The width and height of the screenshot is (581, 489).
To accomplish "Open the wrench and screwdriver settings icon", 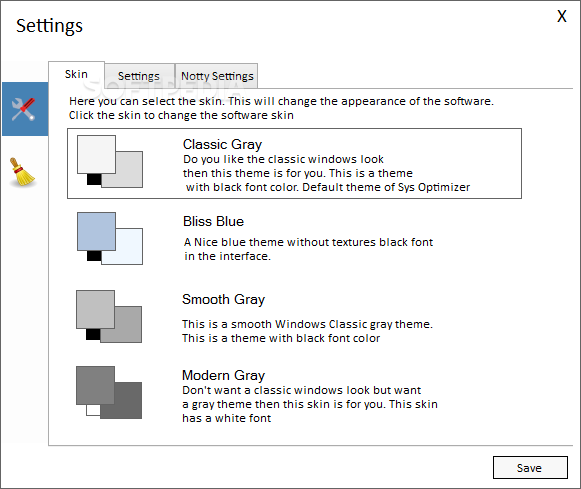I will pyautogui.click(x=25, y=109).
